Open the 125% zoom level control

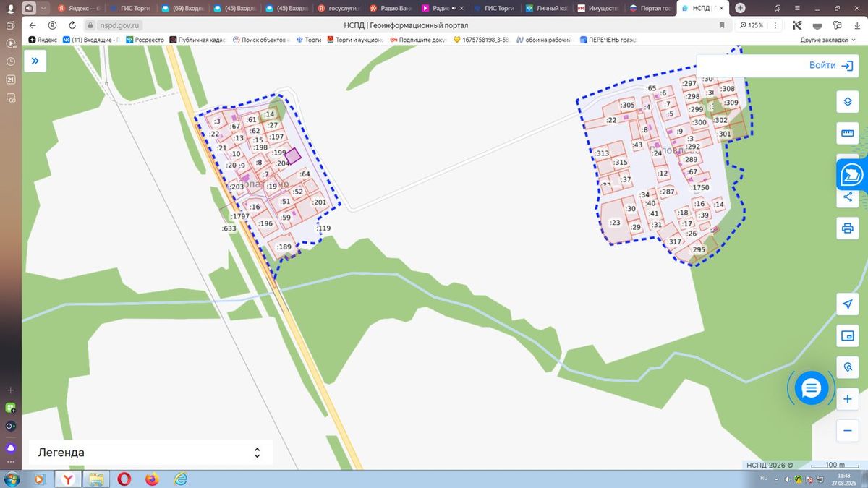[x=752, y=25]
